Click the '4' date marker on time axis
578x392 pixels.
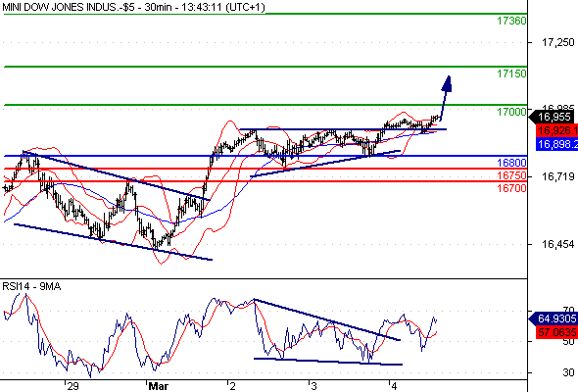coord(395,386)
